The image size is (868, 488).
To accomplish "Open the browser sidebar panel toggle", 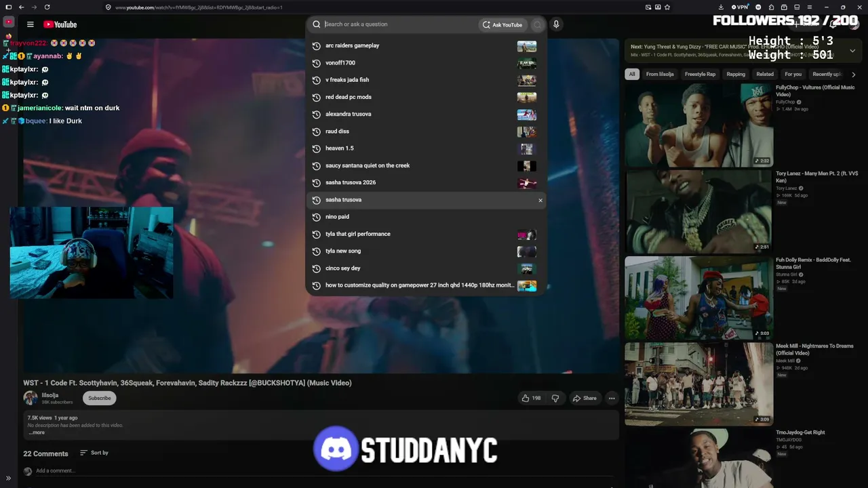I will [x=7, y=7].
